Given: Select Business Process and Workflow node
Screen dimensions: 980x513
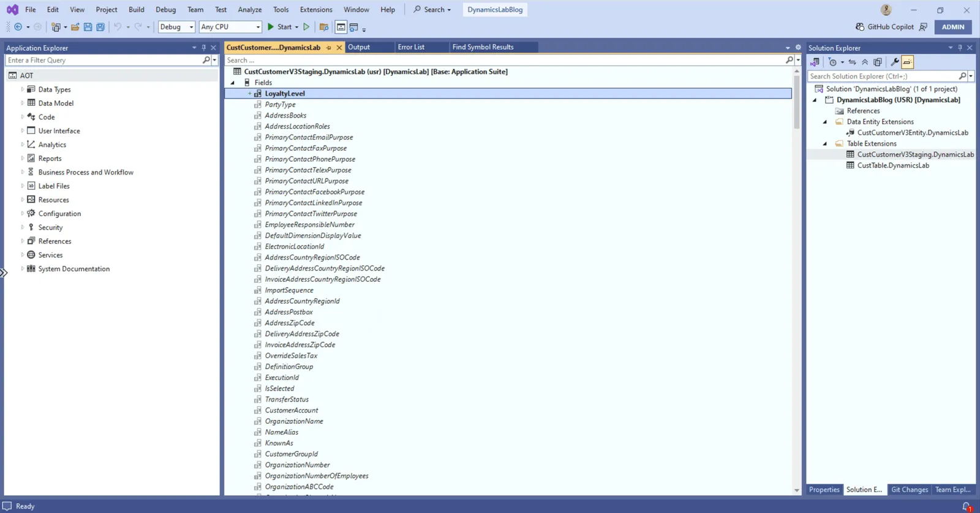Looking at the screenshot, I should (x=86, y=172).
